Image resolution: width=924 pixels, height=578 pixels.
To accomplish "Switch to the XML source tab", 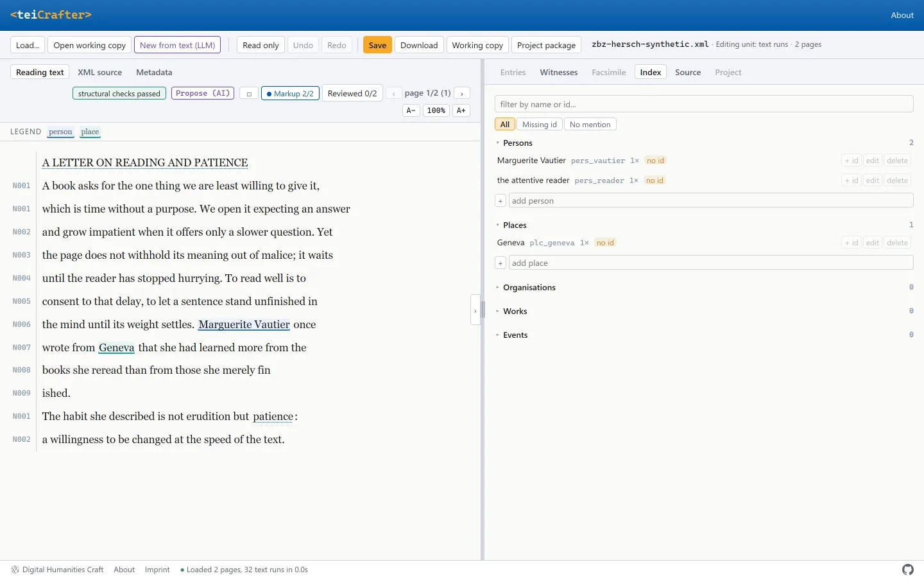I will pos(100,73).
